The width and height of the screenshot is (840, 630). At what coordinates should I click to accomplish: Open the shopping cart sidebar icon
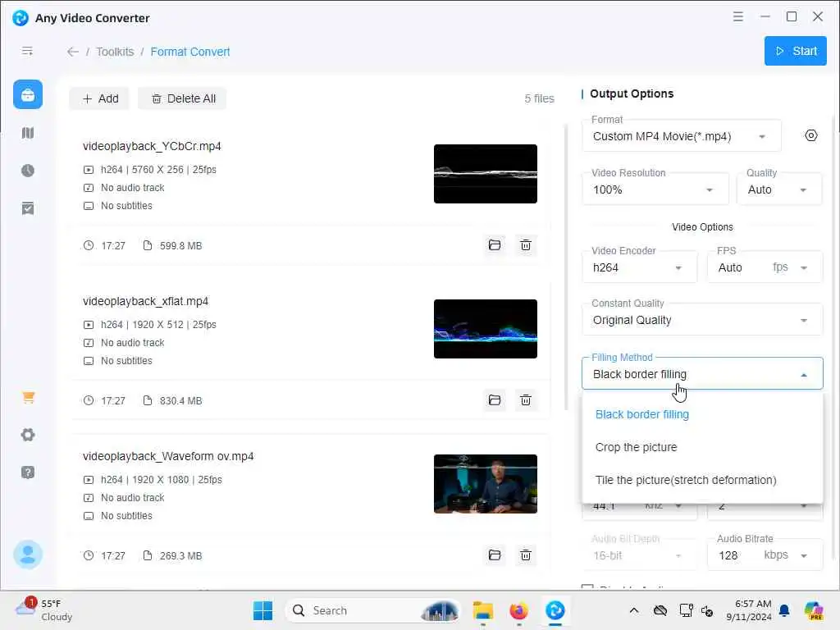coord(29,397)
